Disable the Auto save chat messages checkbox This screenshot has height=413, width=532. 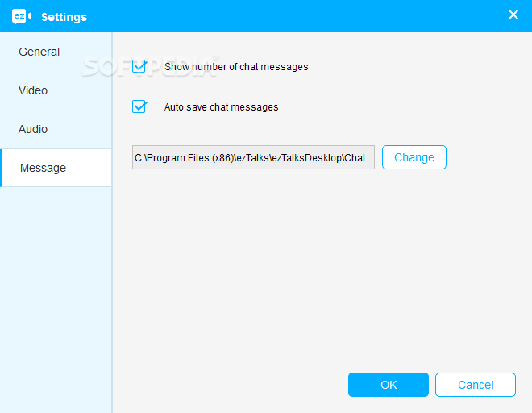pyautogui.click(x=139, y=106)
